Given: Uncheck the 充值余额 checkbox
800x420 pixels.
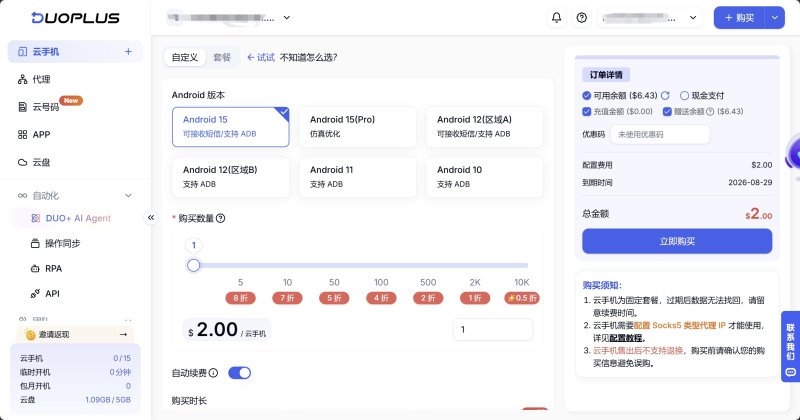Looking at the screenshot, I should tap(587, 111).
